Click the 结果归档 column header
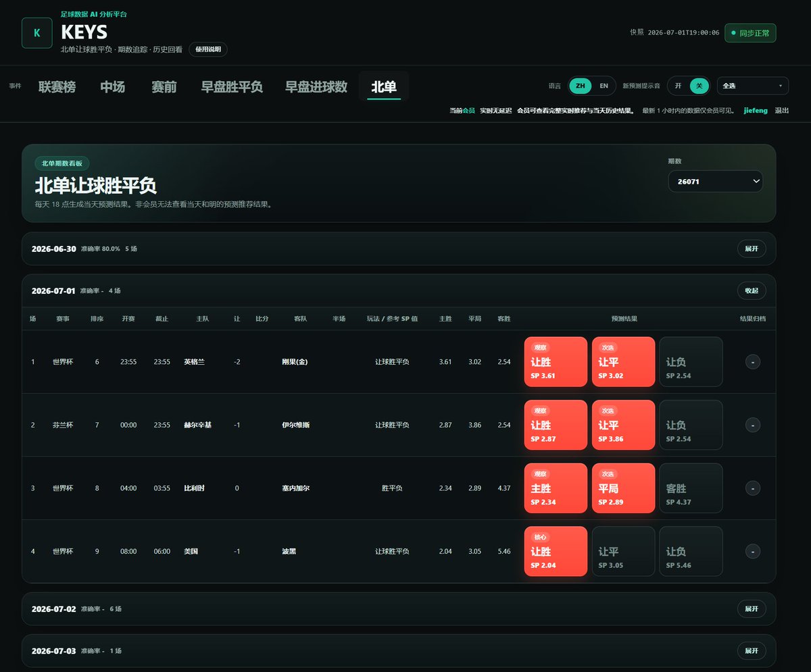The width and height of the screenshot is (811, 672). (x=753, y=319)
